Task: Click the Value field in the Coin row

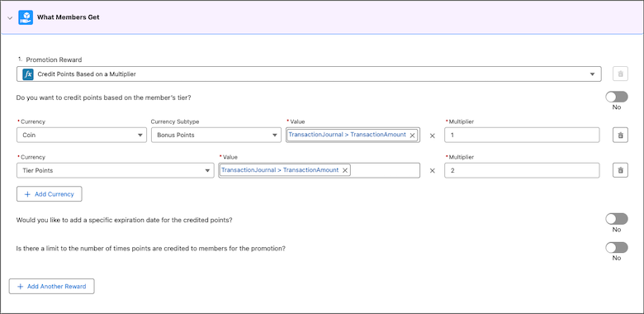Action: coord(353,135)
